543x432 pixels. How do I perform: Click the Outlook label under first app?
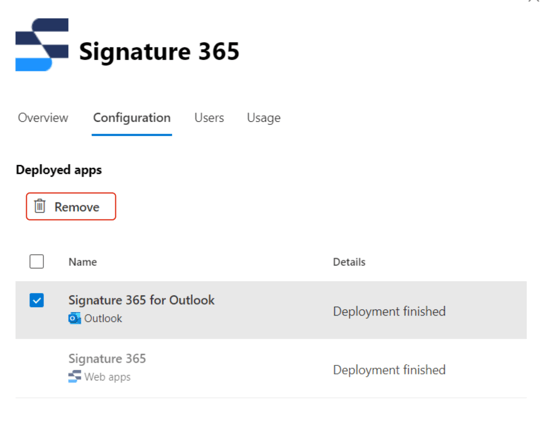pyautogui.click(x=103, y=318)
